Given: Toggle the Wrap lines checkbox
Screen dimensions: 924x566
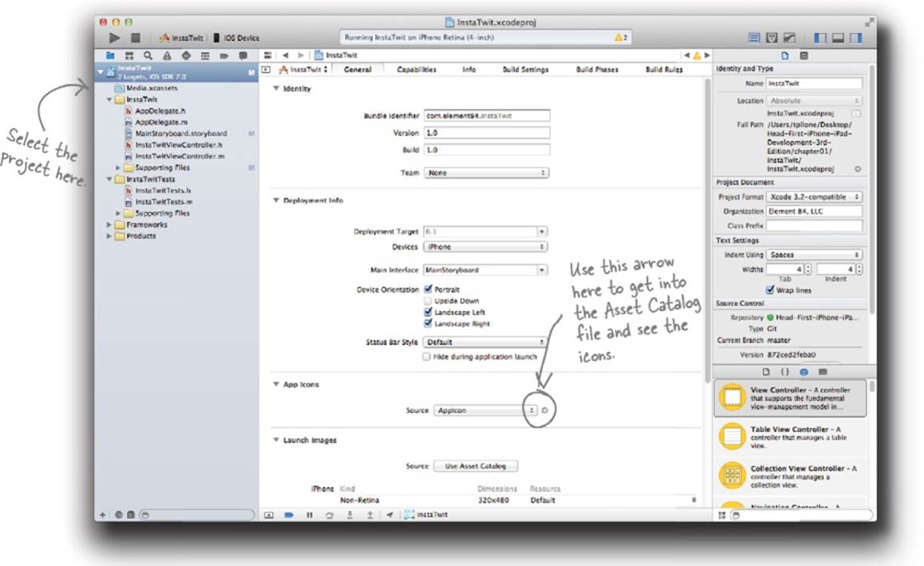Looking at the screenshot, I should (x=769, y=290).
